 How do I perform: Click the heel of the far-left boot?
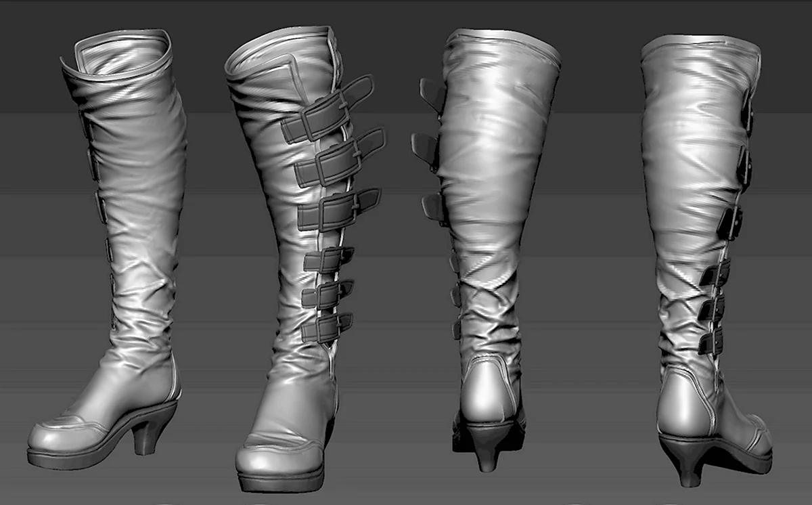tap(146, 435)
